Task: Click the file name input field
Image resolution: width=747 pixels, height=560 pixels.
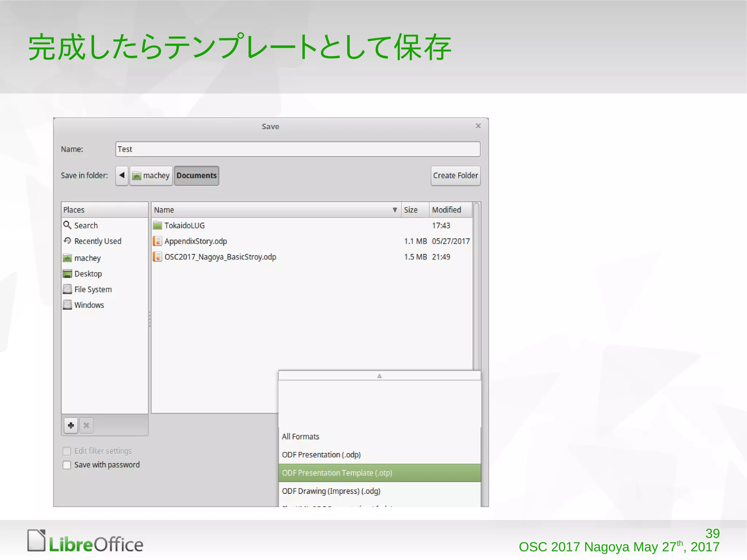Action: click(x=298, y=149)
